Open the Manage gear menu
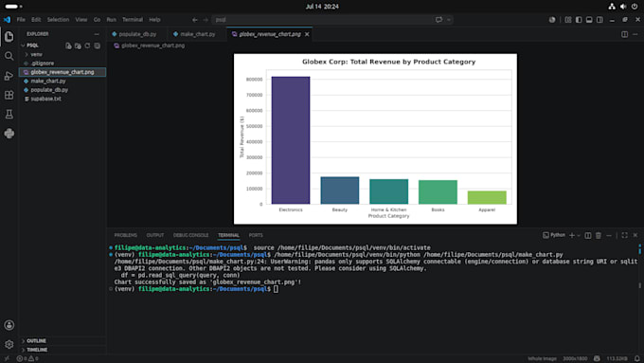This screenshot has width=644, height=363. tap(9, 344)
